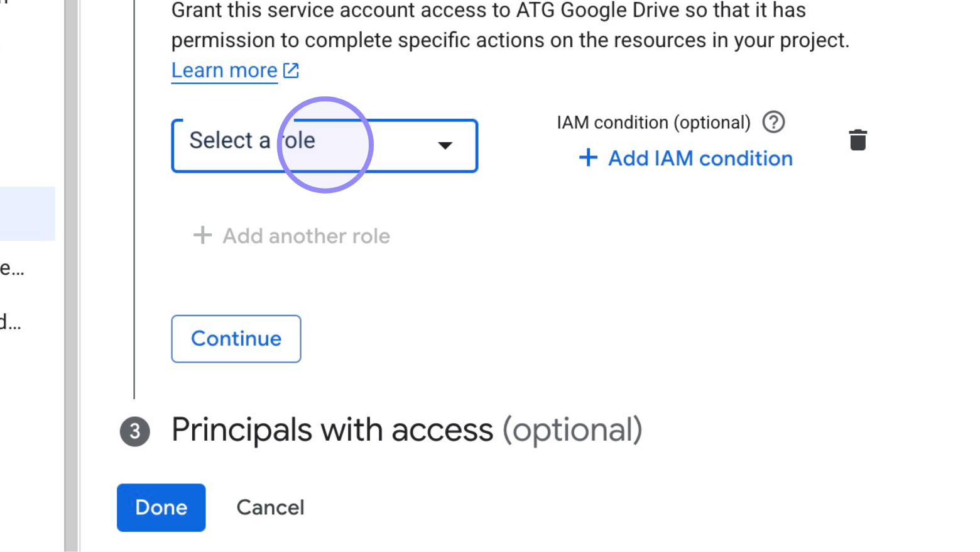The image size is (980, 552).
Task: Select the highlighted item in the left sidebar
Action: (28, 213)
